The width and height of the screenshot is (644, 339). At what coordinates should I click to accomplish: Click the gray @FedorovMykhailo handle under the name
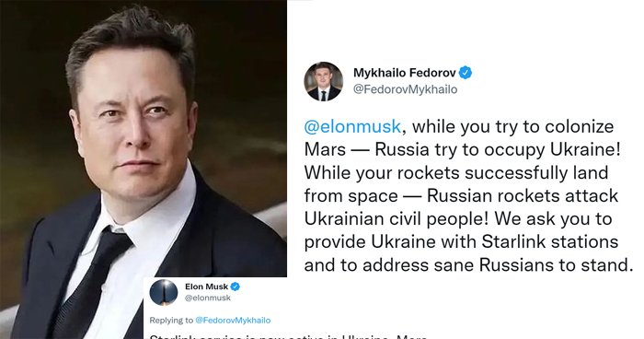click(405, 89)
